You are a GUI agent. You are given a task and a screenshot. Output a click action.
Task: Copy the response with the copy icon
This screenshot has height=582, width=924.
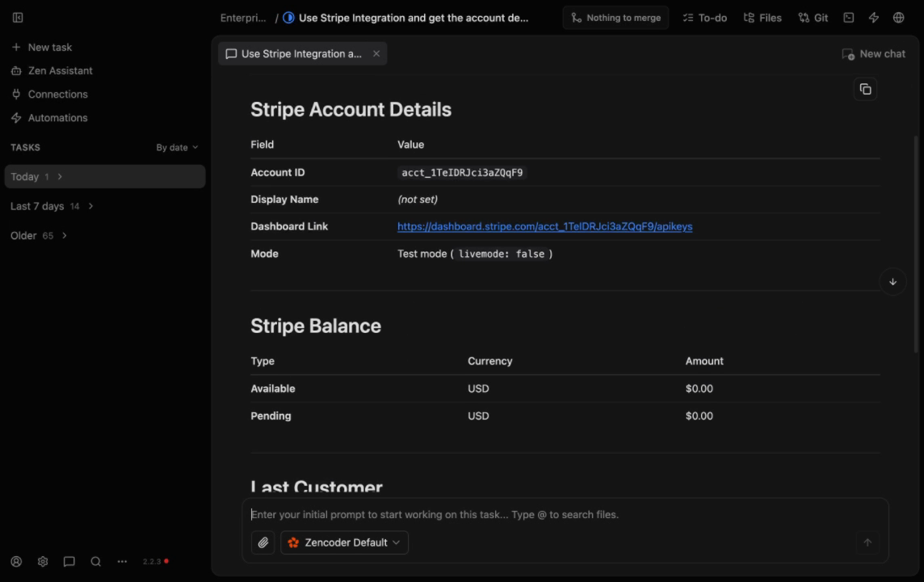click(865, 89)
